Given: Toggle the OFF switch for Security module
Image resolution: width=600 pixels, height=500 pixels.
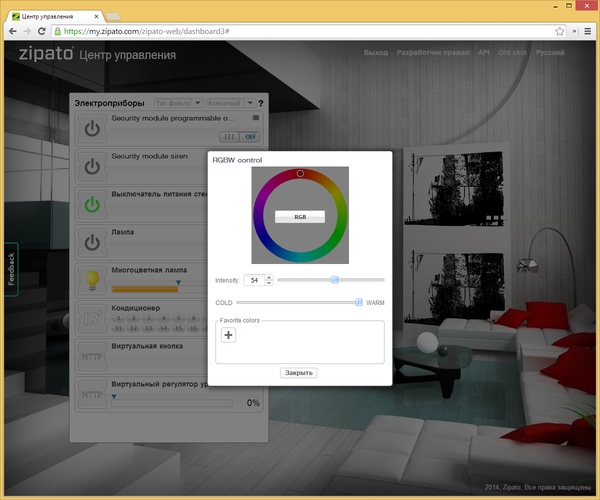Looking at the screenshot, I should pos(240,137).
